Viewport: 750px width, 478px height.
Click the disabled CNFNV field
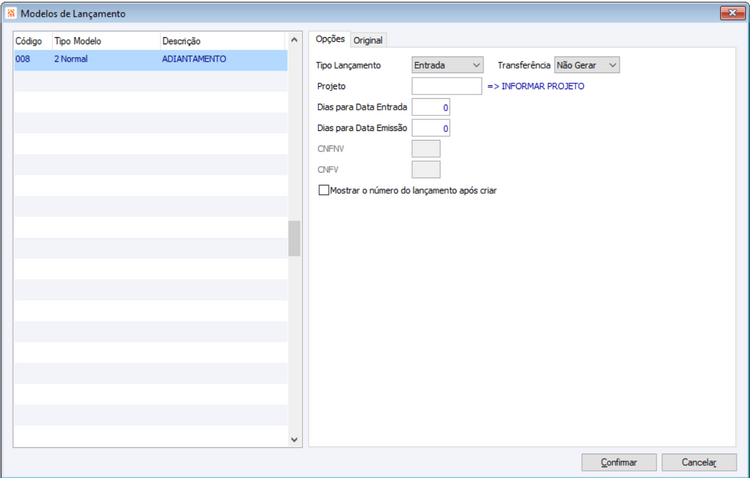tap(426, 149)
